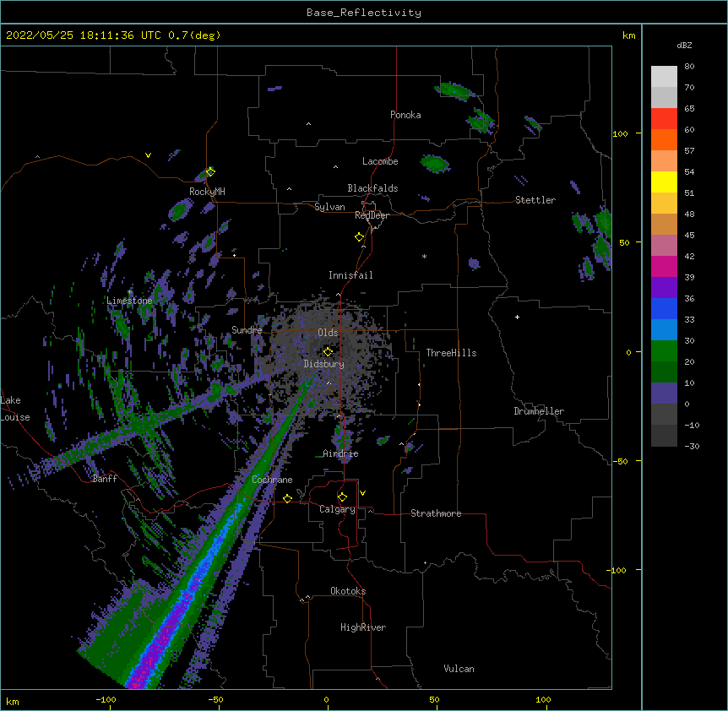This screenshot has width=728, height=711.
Task: Select the white plus marker north of Drumheller
Action: click(x=517, y=317)
